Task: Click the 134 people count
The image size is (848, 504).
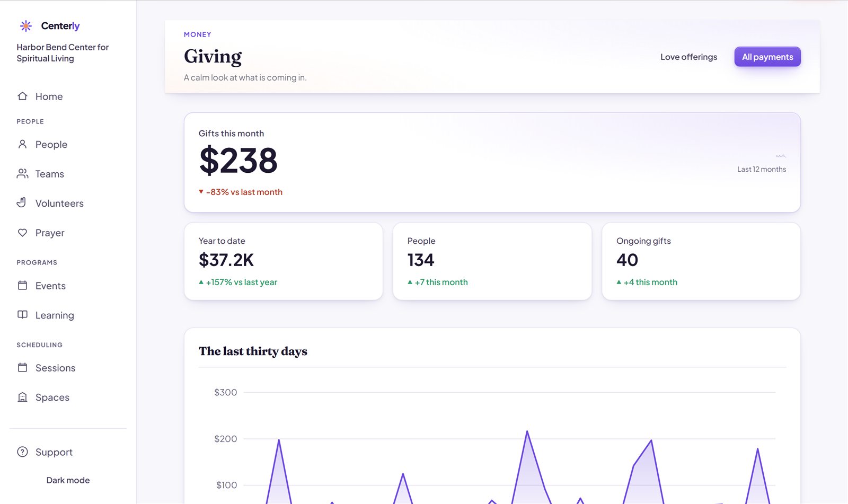Action: (x=421, y=260)
